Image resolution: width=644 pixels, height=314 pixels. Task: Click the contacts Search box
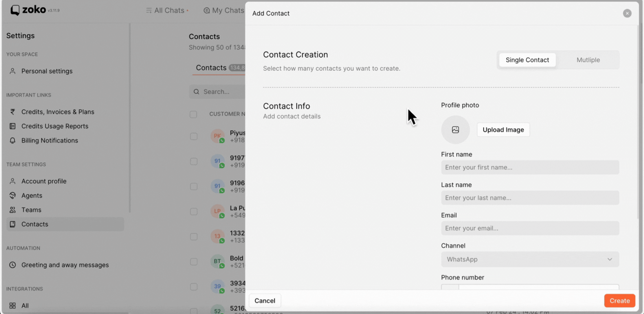pos(218,92)
